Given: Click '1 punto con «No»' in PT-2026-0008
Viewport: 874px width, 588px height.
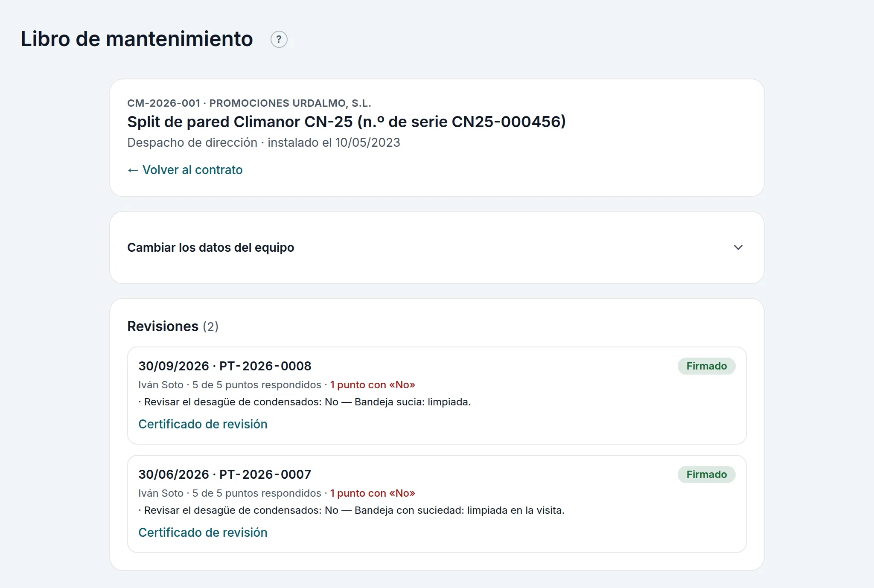Looking at the screenshot, I should [373, 385].
